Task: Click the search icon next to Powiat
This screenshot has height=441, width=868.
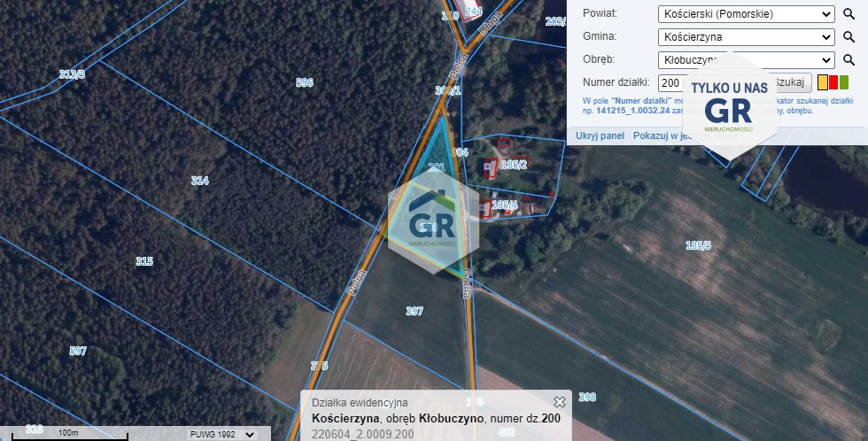Action: click(849, 14)
